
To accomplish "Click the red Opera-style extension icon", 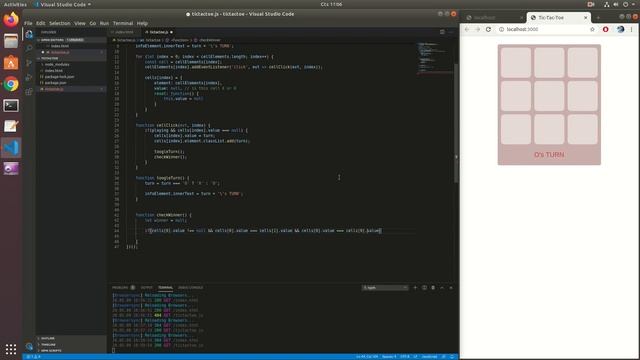I will click(x=606, y=29).
